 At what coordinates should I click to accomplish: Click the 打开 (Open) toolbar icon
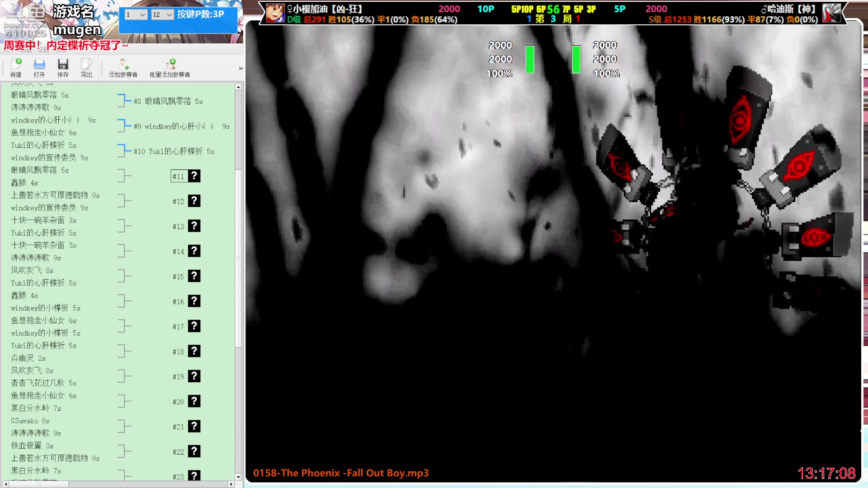tap(39, 68)
